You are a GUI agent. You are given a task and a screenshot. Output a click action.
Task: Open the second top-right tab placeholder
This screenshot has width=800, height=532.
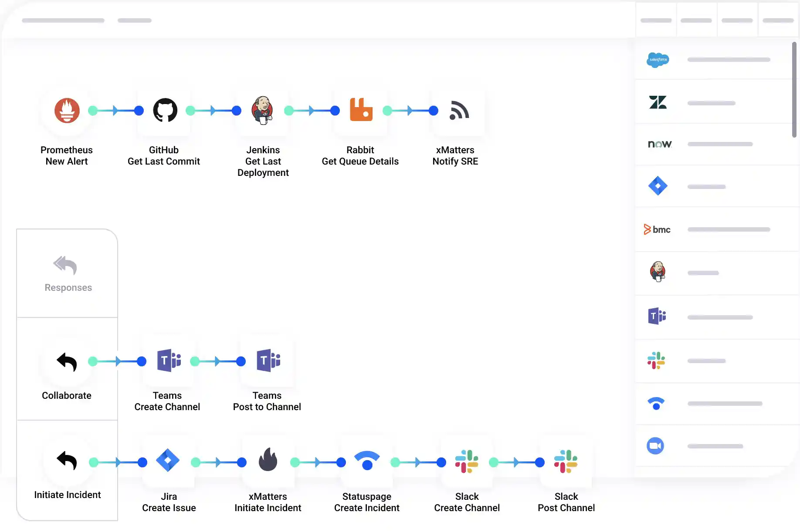[x=696, y=20]
